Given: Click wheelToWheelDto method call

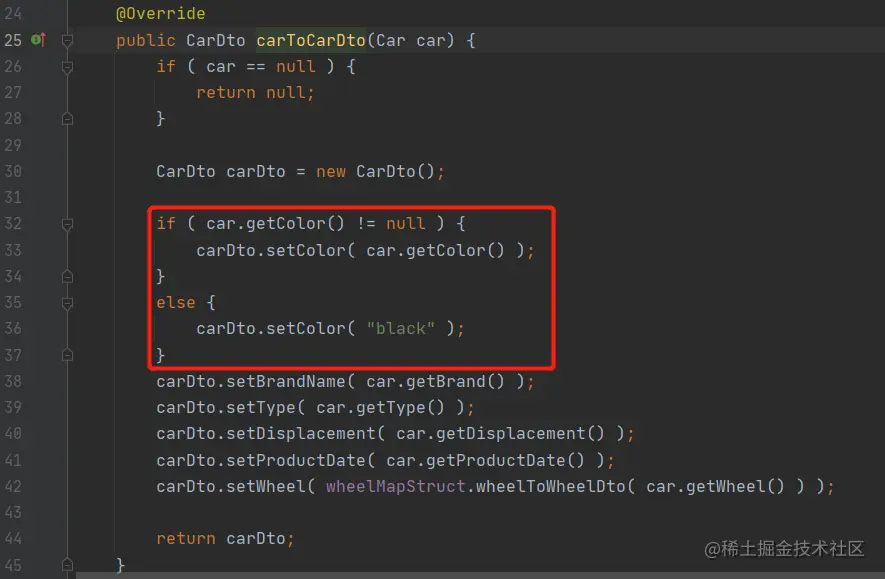Looking at the screenshot, I should tap(551, 486).
